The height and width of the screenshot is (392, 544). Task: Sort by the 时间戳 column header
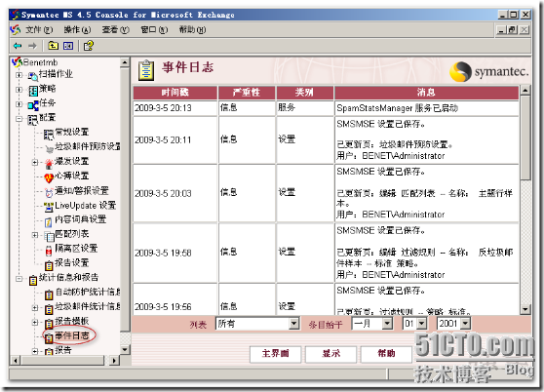[x=175, y=93]
